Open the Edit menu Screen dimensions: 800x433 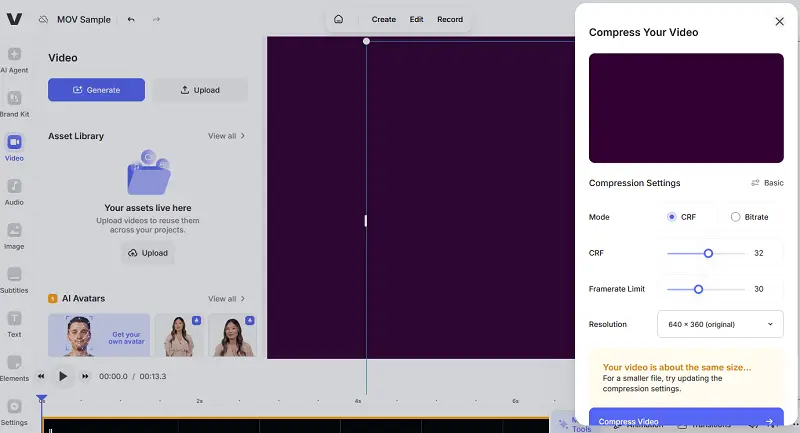(x=416, y=19)
